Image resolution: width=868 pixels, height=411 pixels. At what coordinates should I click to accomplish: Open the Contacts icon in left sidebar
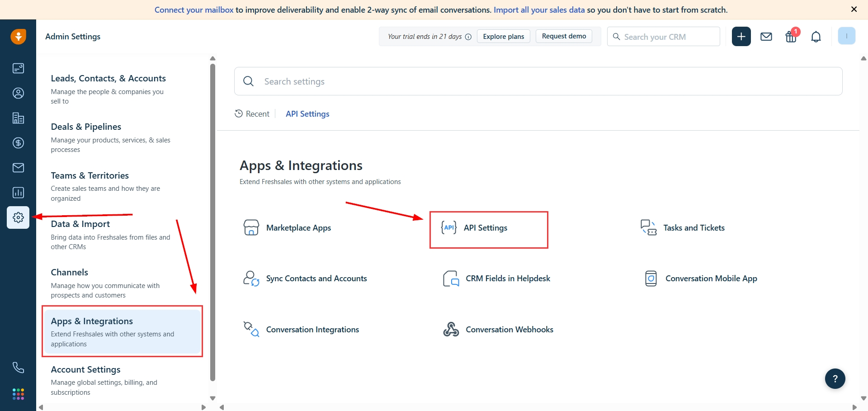18,93
